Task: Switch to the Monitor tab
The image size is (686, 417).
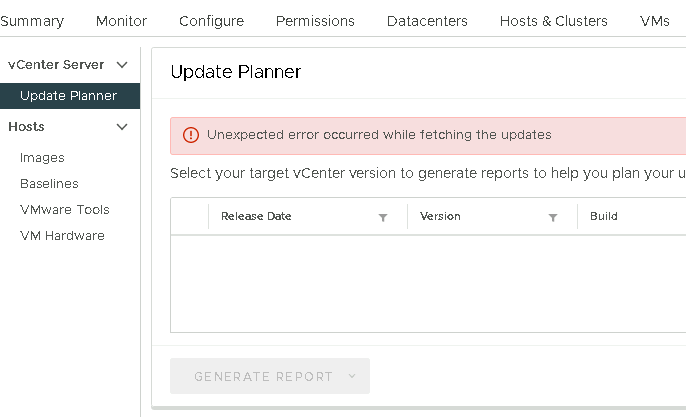Action: click(121, 21)
